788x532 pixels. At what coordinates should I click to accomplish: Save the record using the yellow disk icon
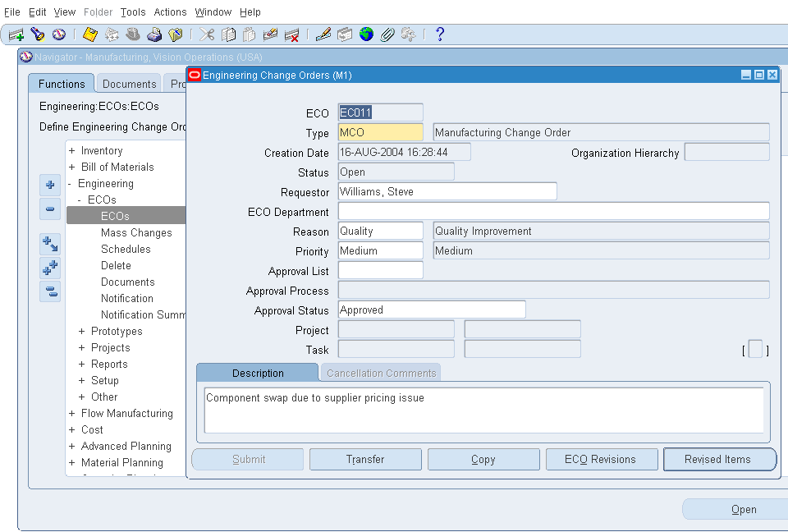pos(89,34)
